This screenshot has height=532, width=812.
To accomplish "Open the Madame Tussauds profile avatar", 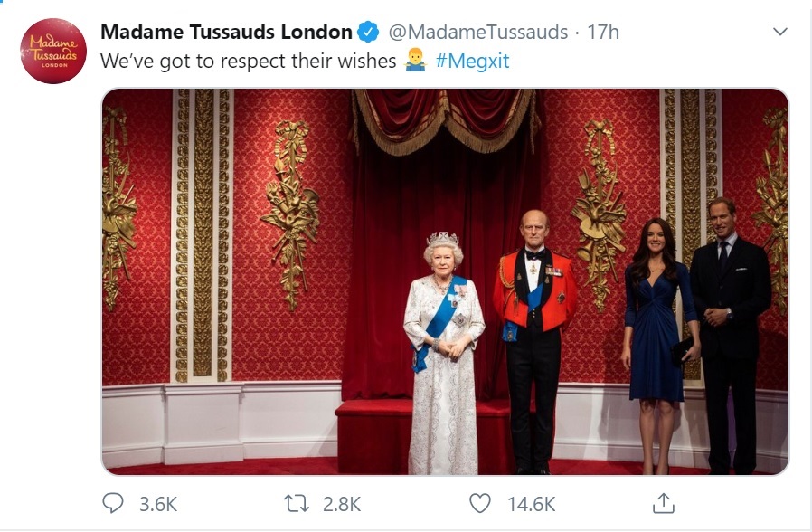I will click(53, 51).
